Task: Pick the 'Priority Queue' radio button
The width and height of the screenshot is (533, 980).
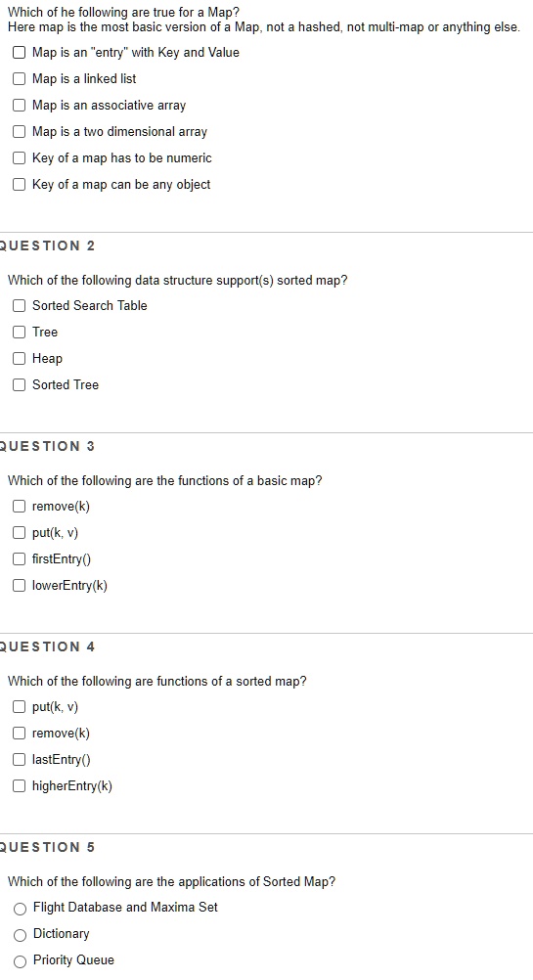Action: tap(20, 961)
